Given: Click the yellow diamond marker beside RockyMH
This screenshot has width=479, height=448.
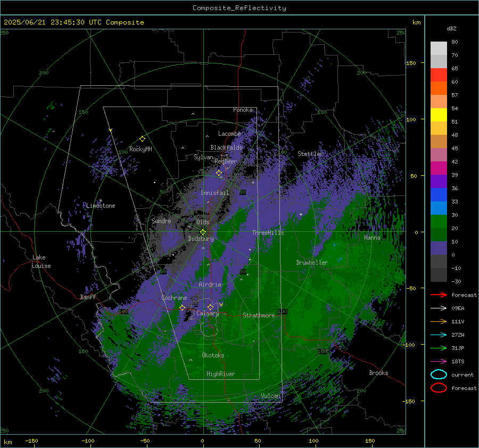Looking at the screenshot, I should pyautogui.click(x=142, y=139).
